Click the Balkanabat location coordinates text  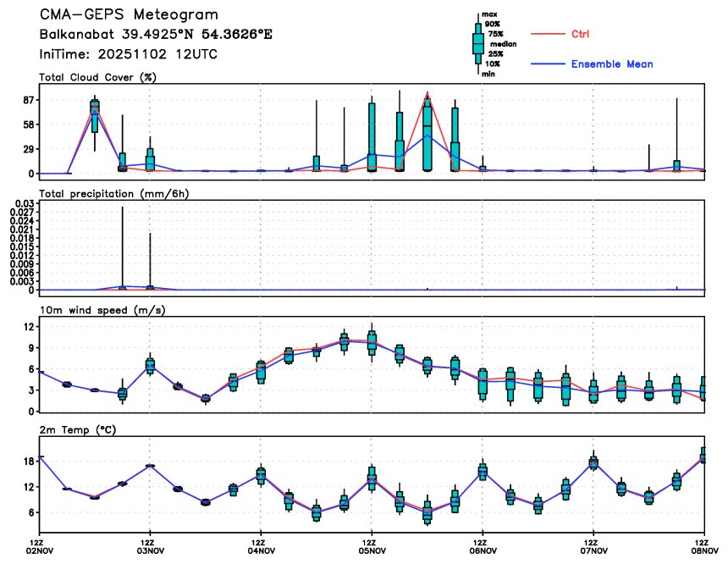coord(156,35)
